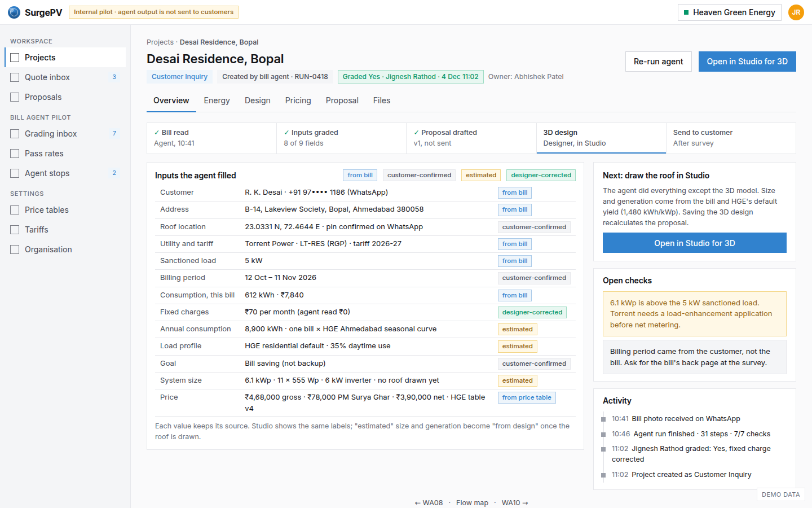This screenshot has width=812, height=508.
Task: Open the Heaven Green Energy organisation switcher
Action: tap(729, 12)
